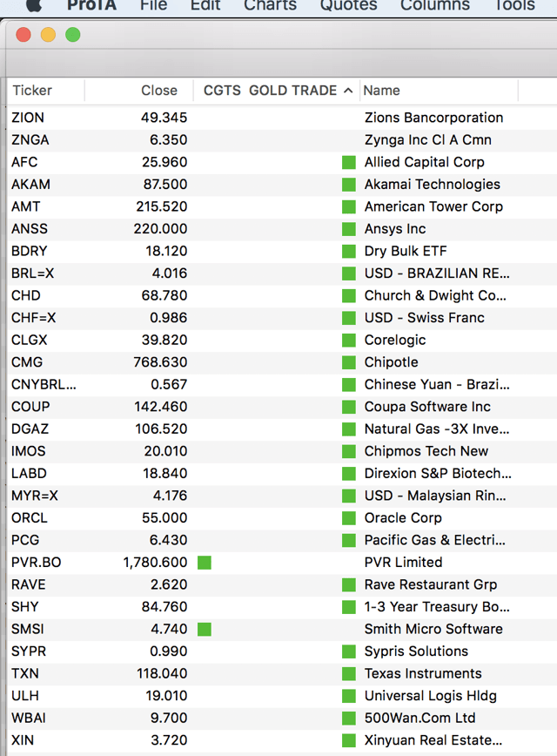Select the BRL=X ticker
The height and width of the screenshot is (756, 557).
pyautogui.click(x=33, y=273)
